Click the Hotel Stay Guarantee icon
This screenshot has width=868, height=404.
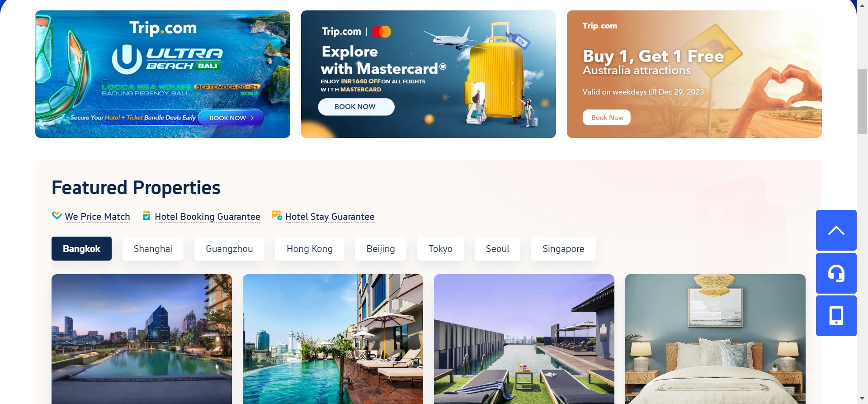tap(277, 215)
